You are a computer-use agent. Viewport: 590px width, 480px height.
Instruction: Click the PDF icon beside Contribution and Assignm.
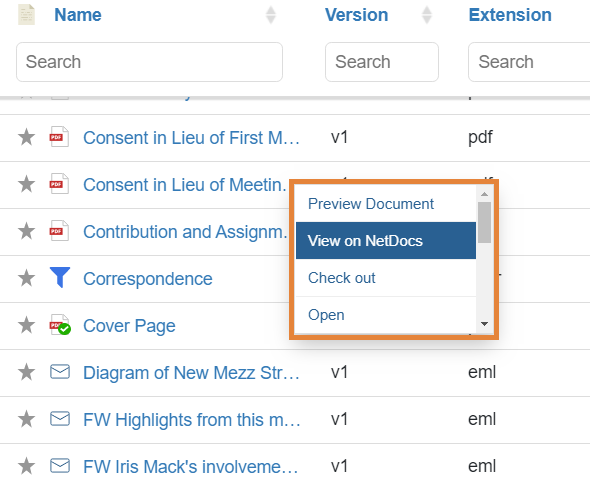[59, 231]
